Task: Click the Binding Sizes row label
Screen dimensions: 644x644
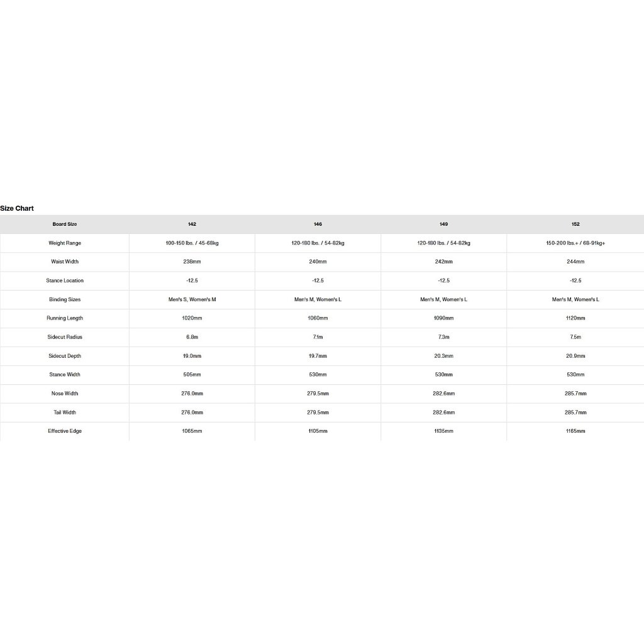Action: click(65, 299)
